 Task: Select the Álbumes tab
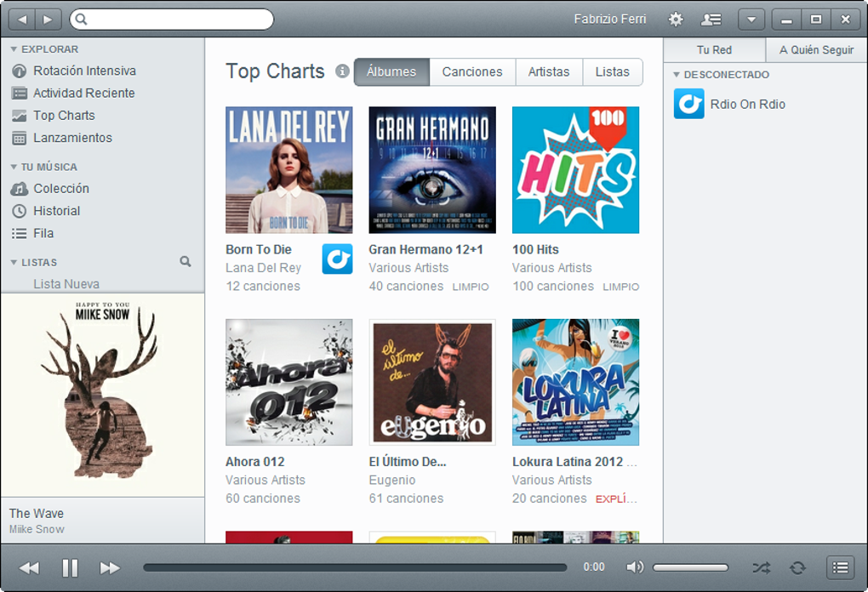click(391, 72)
